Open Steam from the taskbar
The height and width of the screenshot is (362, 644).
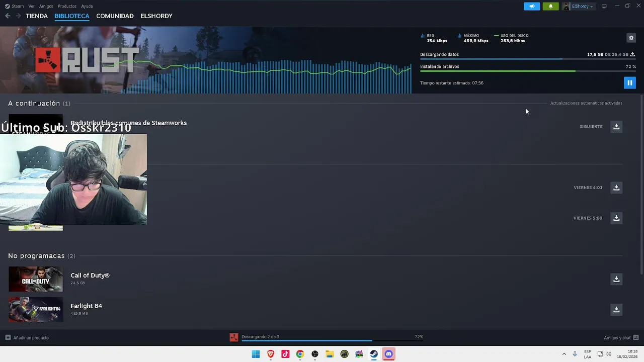(x=374, y=354)
